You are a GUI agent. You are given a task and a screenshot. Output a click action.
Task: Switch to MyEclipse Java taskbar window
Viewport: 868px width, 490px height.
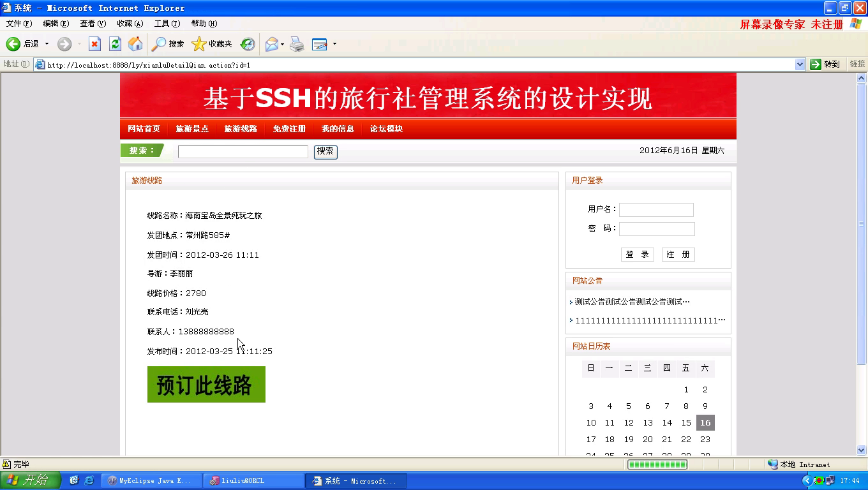pyautogui.click(x=151, y=481)
